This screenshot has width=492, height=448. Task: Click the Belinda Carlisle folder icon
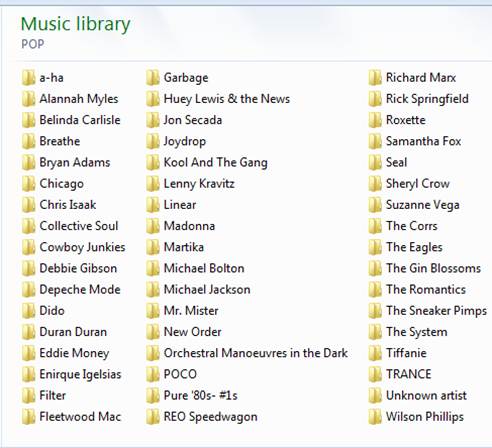(x=29, y=120)
